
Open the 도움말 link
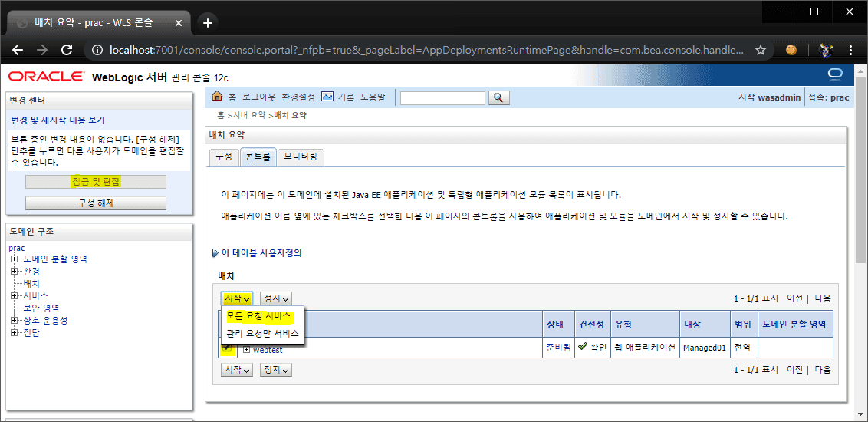[373, 97]
